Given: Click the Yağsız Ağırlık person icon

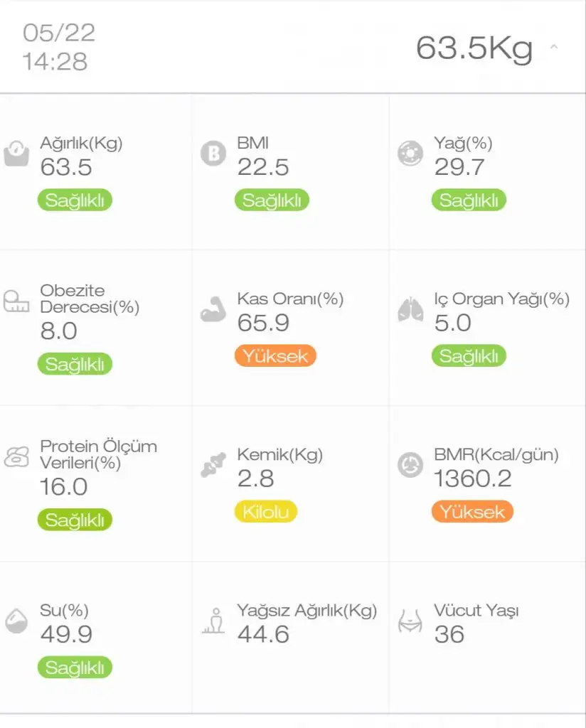Looking at the screenshot, I should (213, 621).
